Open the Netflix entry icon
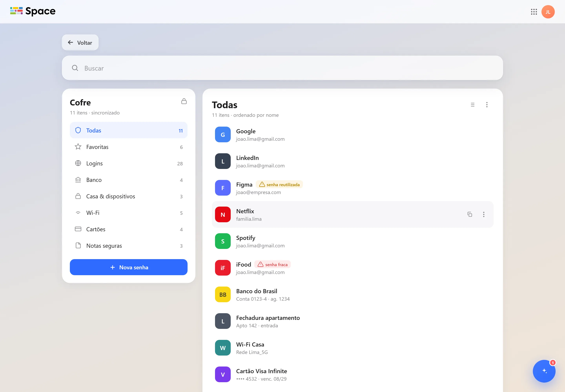Screen dimensions: 565x392 [223, 214]
